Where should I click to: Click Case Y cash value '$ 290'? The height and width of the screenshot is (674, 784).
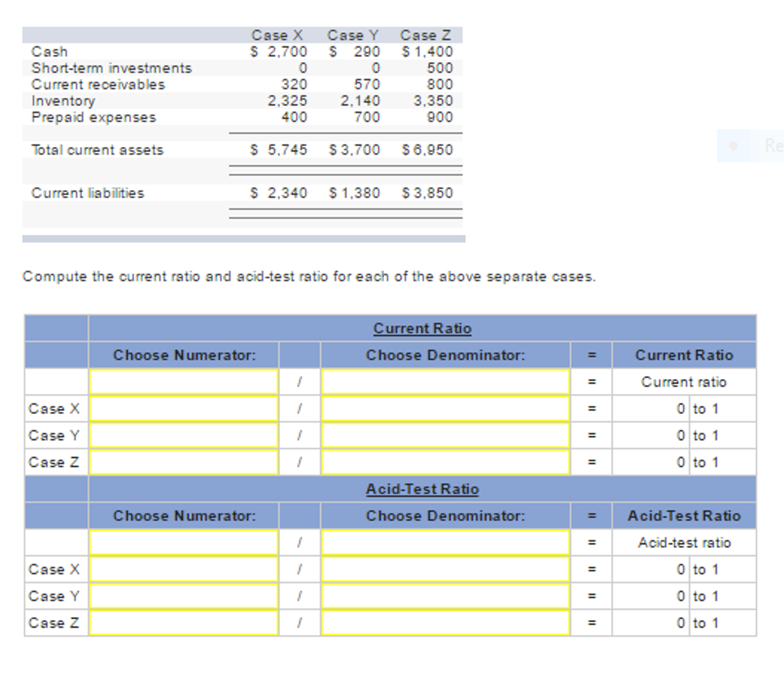tap(354, 51)
